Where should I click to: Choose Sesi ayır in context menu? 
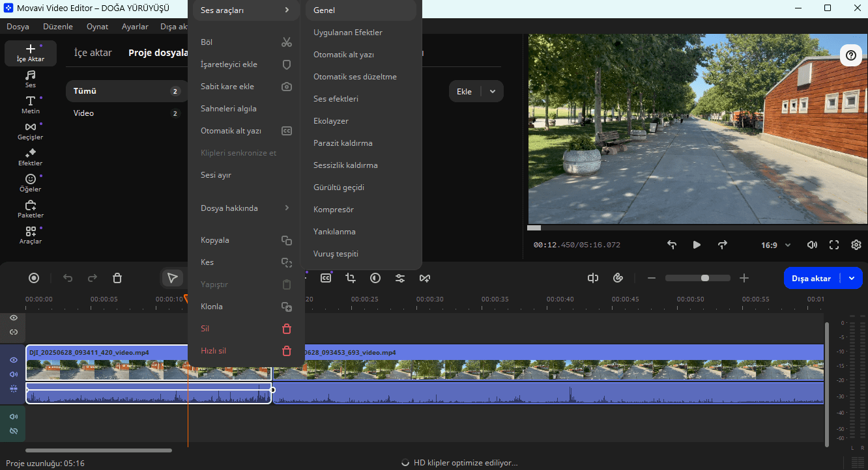click(x=216, y=175)
